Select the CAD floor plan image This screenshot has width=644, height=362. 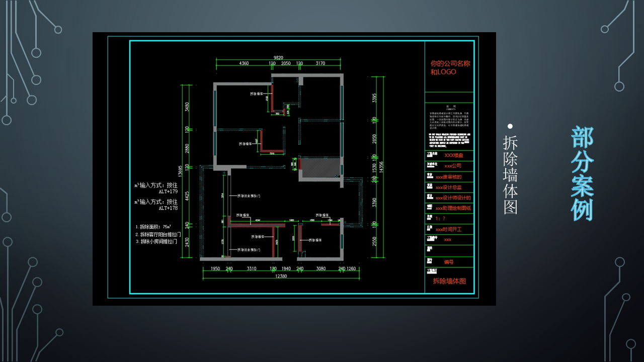pyautogui.click(x=294, y=169)
